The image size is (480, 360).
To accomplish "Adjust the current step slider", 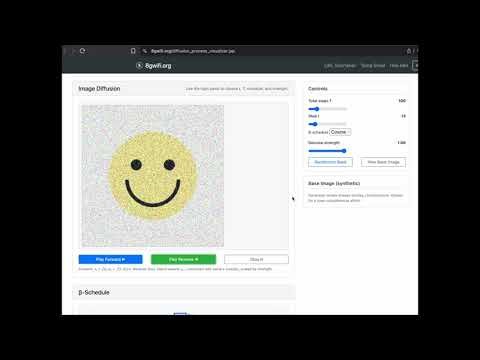I will 328,124.
